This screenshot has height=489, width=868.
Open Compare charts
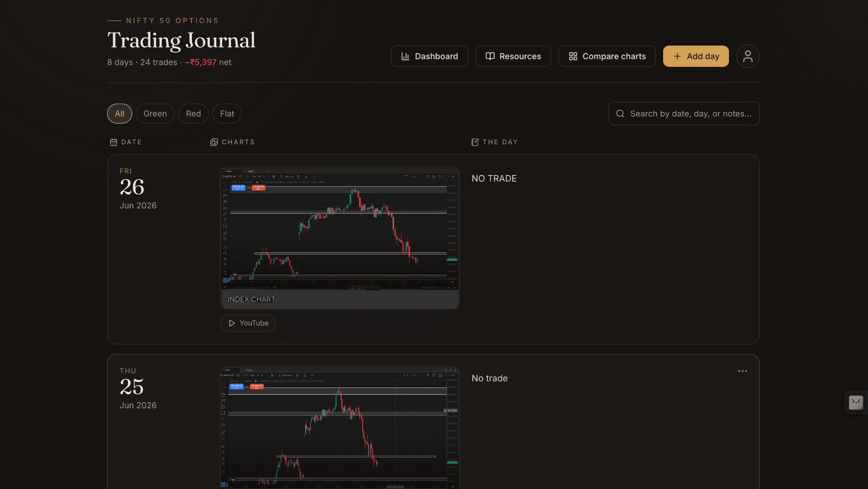click(607, 56)
